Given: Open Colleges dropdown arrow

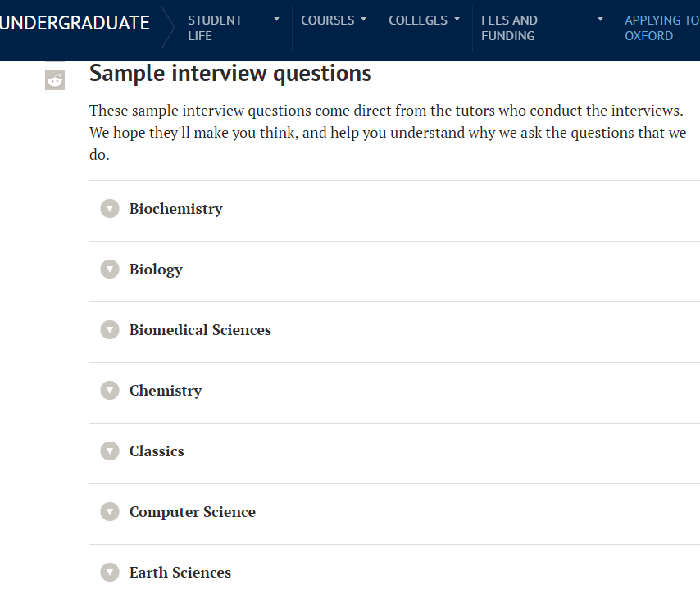Looking at the screenshot, I should click(x=457, y=20).
